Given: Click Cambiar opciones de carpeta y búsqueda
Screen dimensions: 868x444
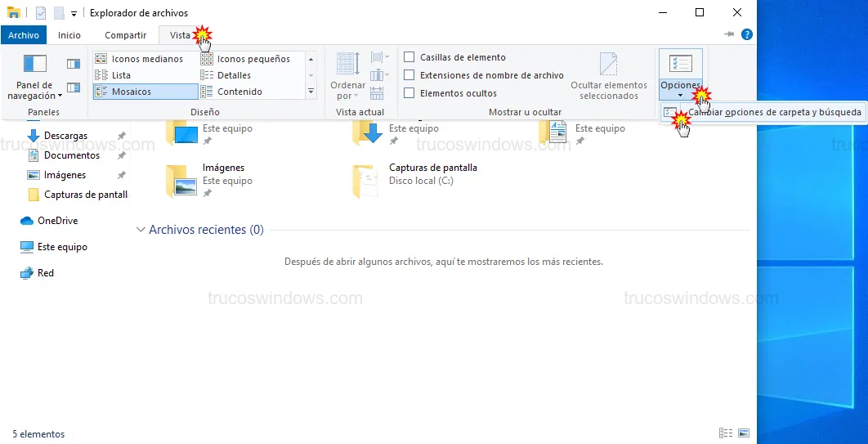Looking at the screenshot, I should coord(773,112).
